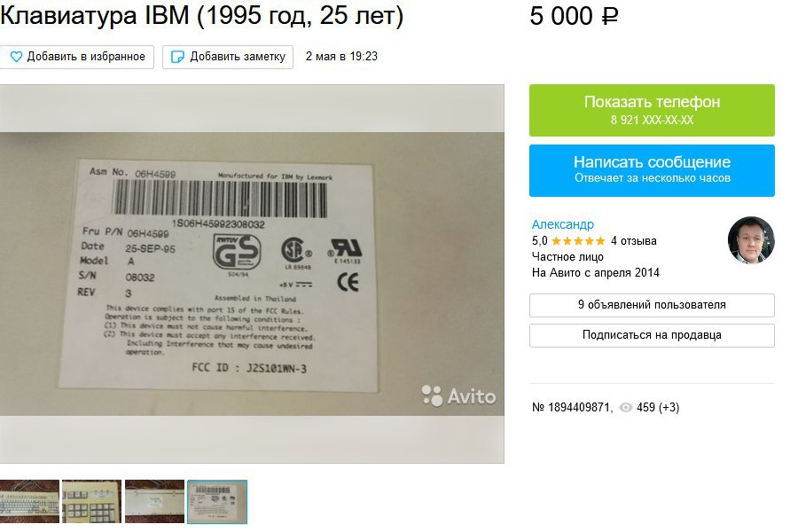790x532 pixels.
Task: Show the seller's phone number
Action: click(x=652, y=110)
